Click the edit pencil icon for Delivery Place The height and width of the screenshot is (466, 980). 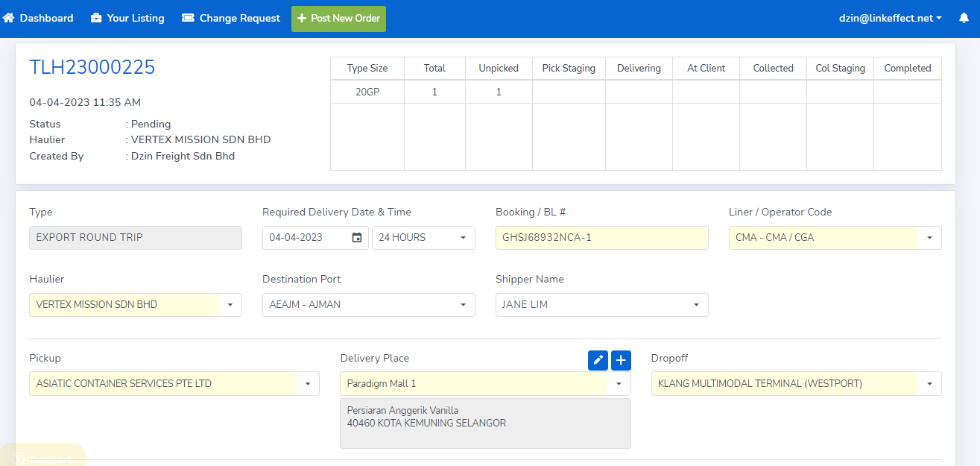coord(598,360)
